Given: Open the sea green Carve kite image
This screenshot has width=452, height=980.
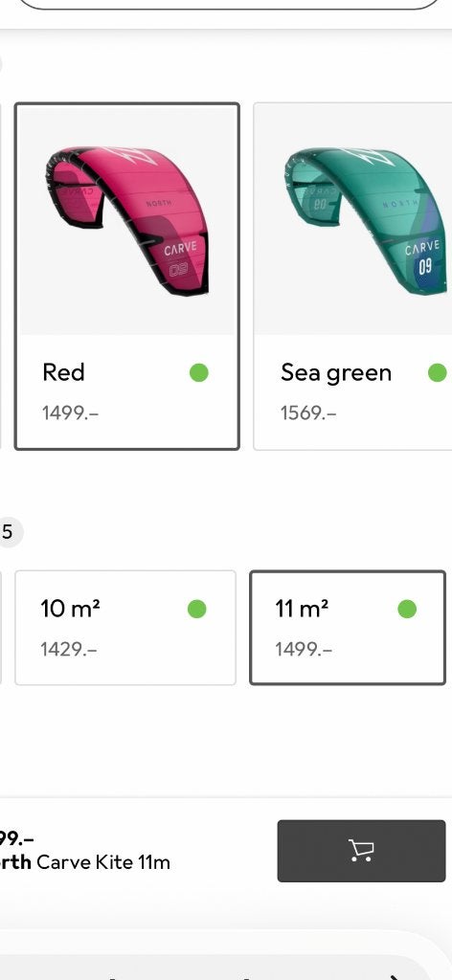Looking at the screenshot, I should [x=354, y=221].
